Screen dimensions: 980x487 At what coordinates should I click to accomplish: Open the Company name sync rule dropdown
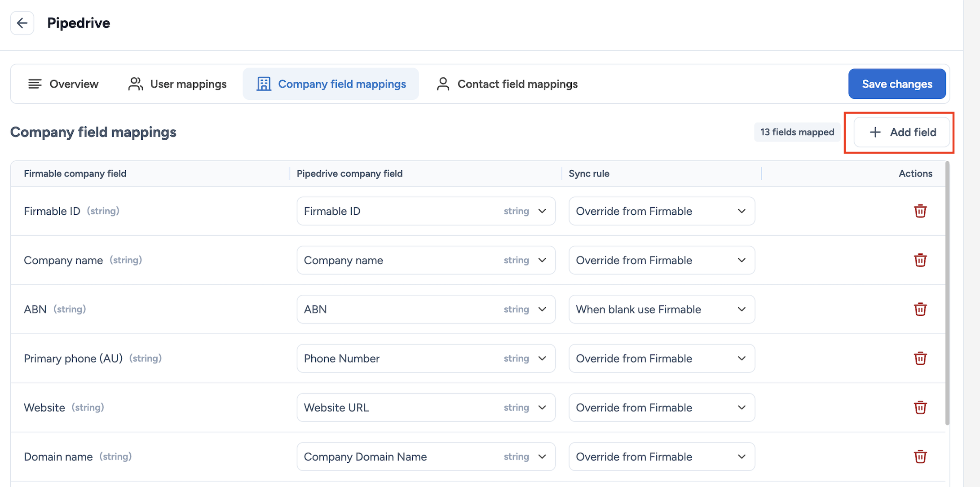click(x=661, y=260)
